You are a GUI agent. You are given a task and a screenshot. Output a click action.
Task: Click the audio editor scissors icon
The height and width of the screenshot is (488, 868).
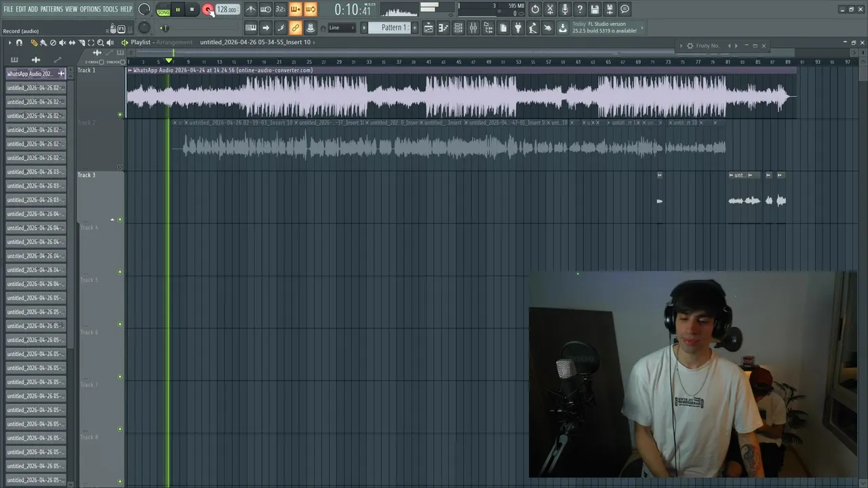(x=550, y=9)
